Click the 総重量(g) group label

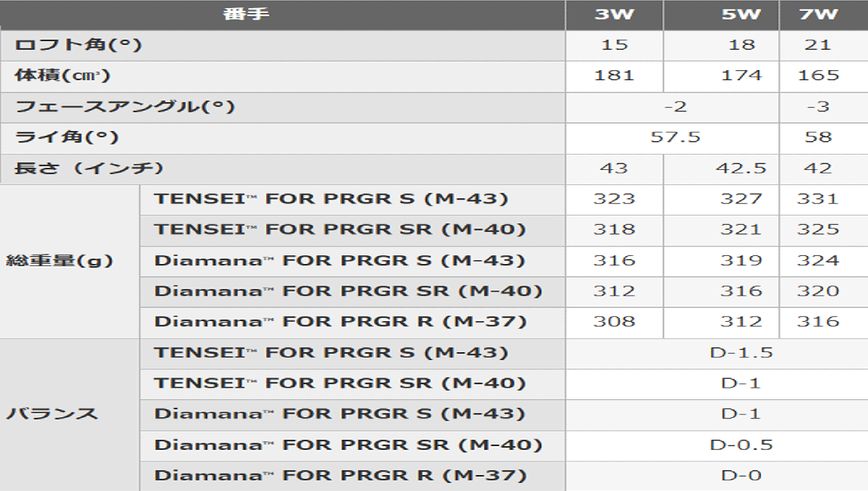(x=60, y=260)
